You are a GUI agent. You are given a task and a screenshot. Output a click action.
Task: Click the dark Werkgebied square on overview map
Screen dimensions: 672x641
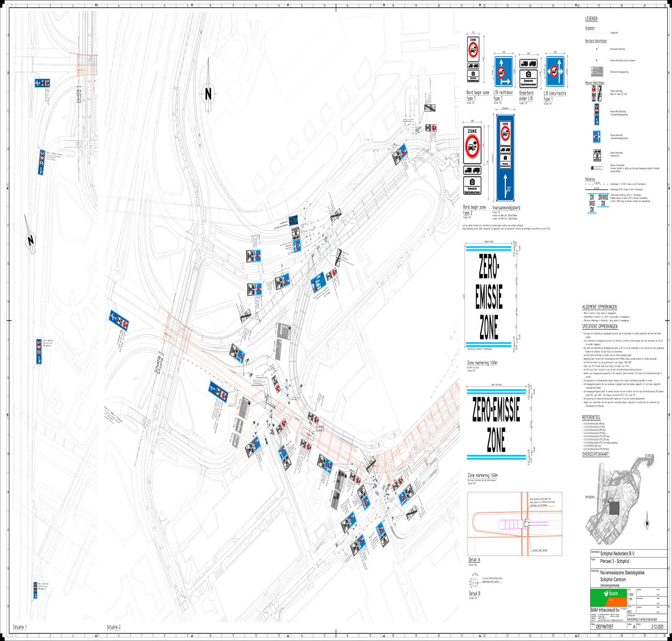tap(614, 508)
